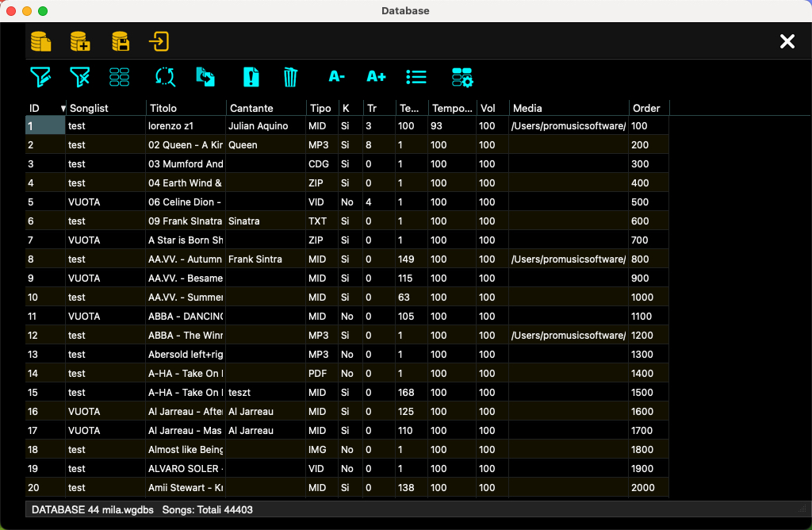Screen dimensions: 812x530
Task: Click the yellow import arrow icon
Action: point(159,41)
